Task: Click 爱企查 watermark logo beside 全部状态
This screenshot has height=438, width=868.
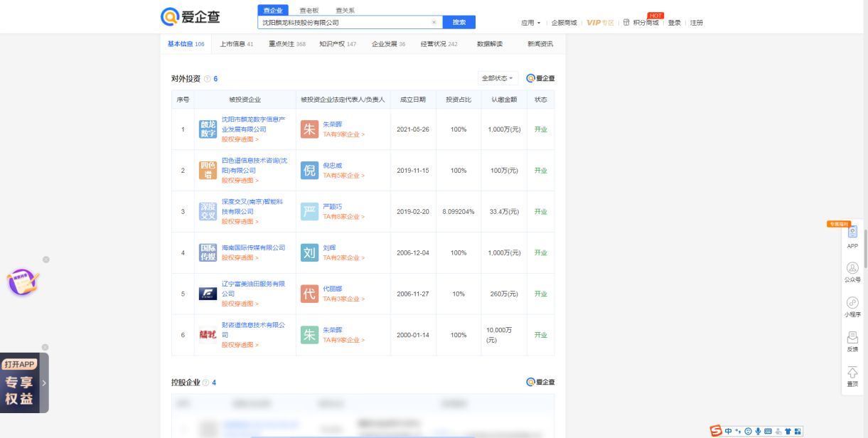Action: coord(540,78)
